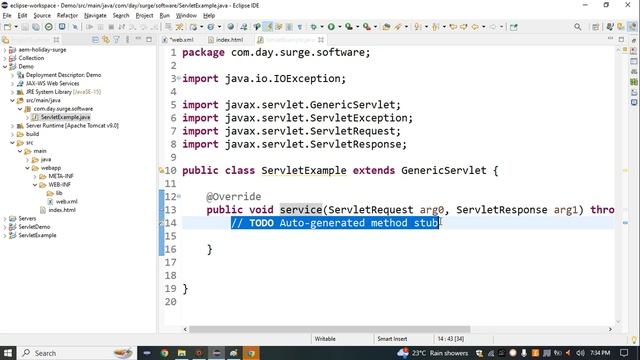Viewport: 640px width, 360px height.
Task: Click 'Smart Insert' in status bar
Action: pos(392,339)
